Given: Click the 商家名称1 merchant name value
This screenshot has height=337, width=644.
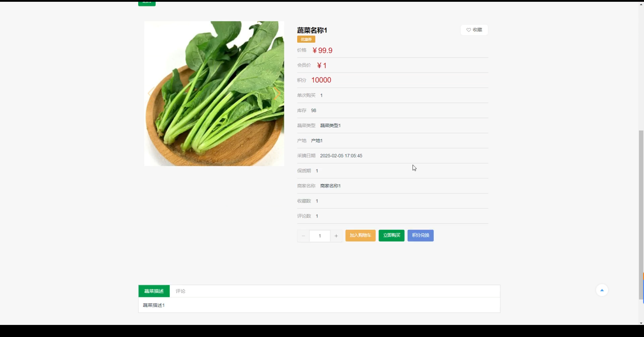Looking at the screenshot, I should (x=330, y=186).
